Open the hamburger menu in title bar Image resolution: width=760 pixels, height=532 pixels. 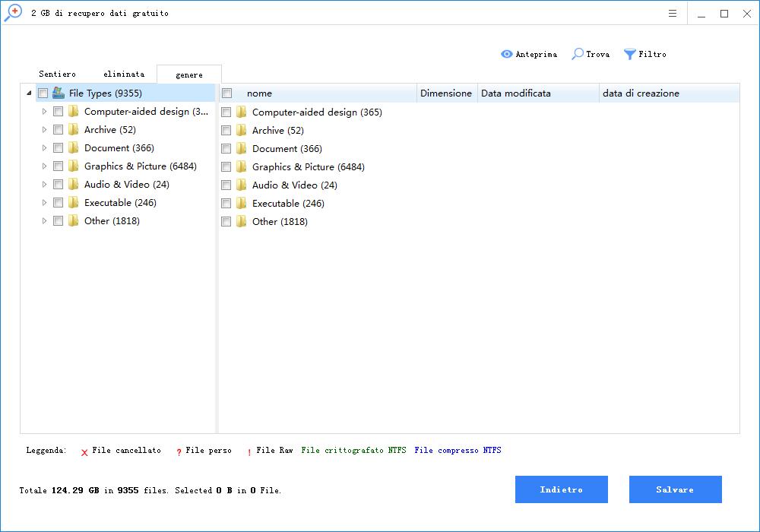click(x=673, y=14)
